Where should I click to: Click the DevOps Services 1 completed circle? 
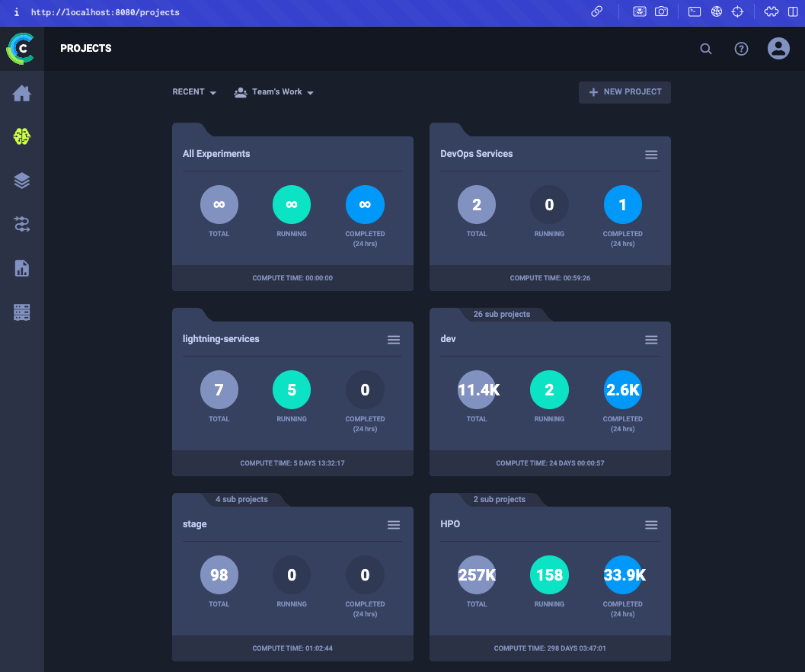623,204
